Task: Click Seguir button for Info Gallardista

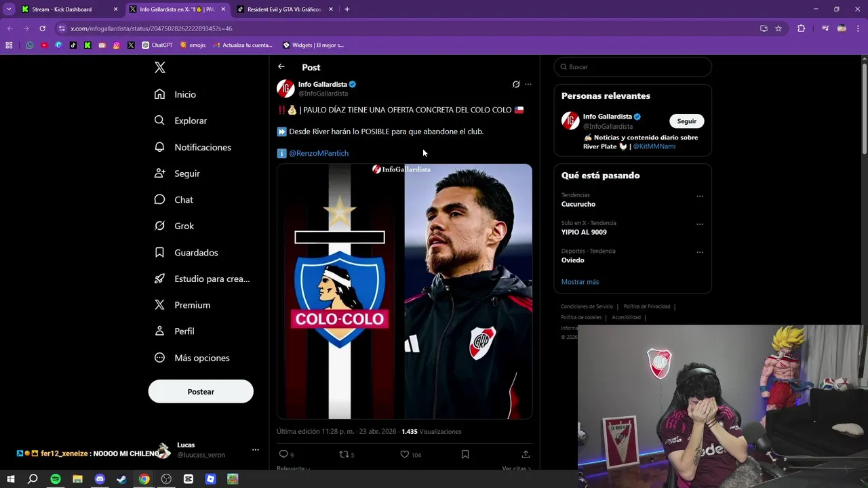Action: pos(687,121)
